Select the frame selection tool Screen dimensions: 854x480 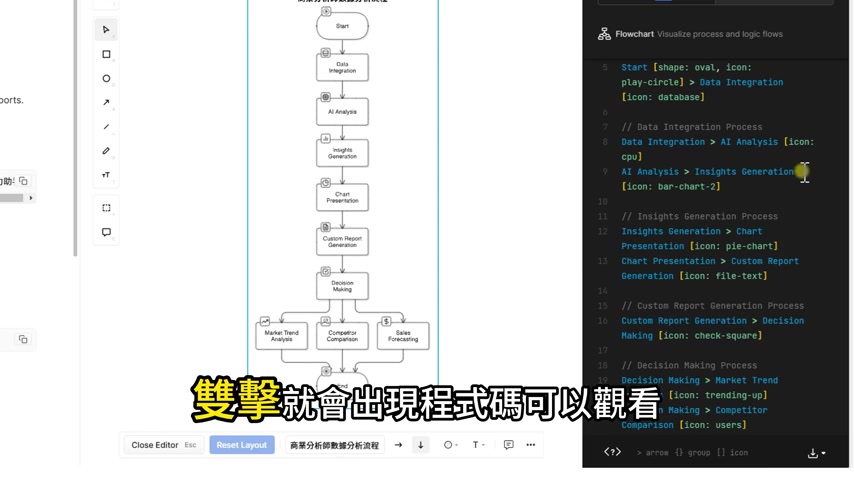pos(106,208)
